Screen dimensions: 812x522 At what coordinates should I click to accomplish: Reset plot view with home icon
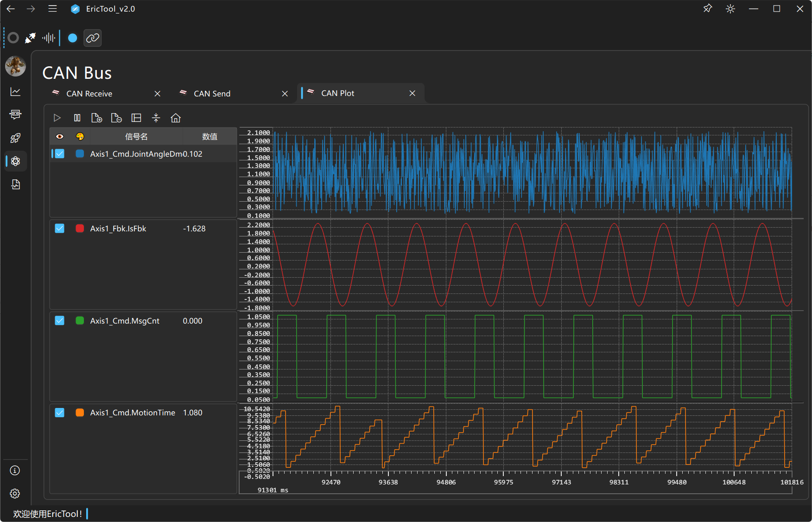(176, 118)
